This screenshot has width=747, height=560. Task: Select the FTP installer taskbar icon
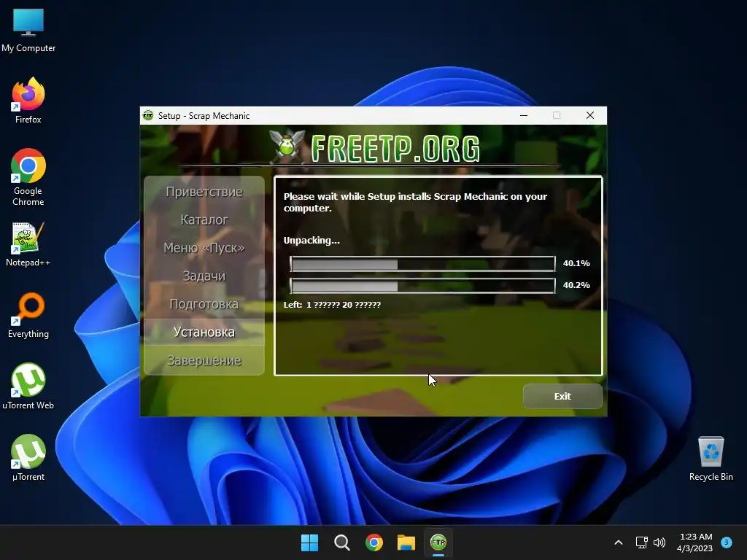[x=438, y=542]
